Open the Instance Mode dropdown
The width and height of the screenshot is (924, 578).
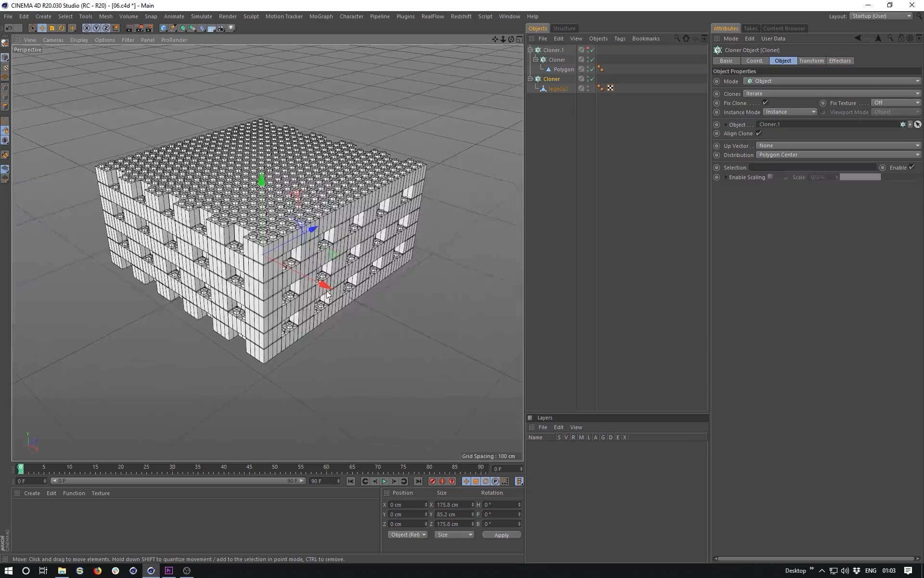790,112
